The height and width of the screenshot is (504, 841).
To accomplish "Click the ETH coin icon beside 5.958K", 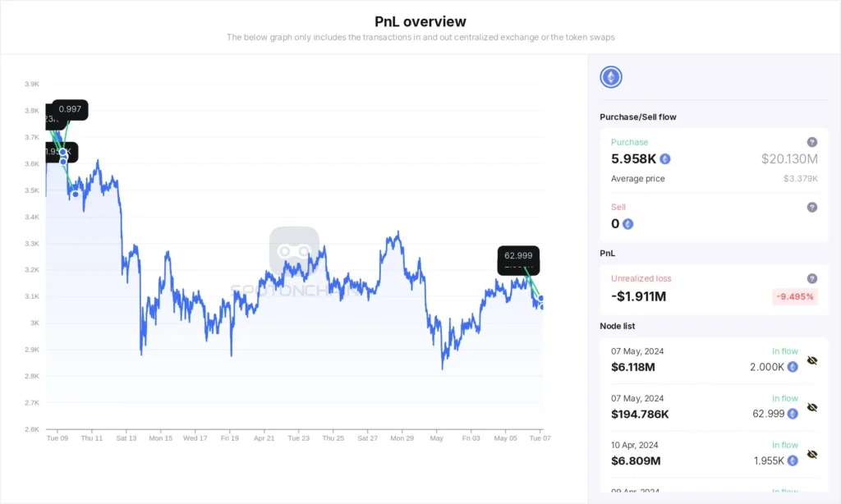I will tap(664, 158).
